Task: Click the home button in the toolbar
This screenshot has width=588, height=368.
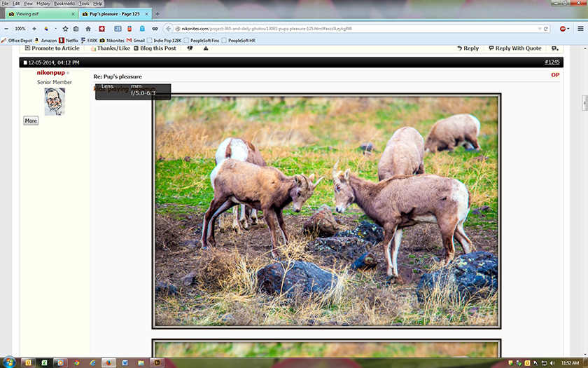Action: [88, 29]
